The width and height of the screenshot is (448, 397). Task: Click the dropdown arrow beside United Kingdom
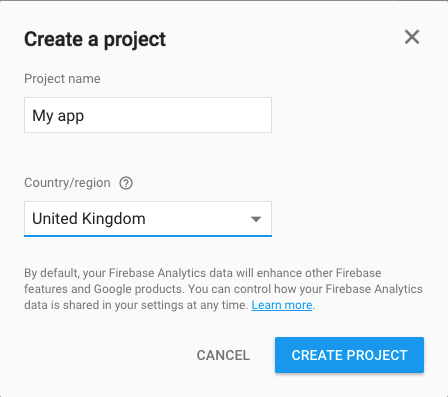pyautogui.click(x=256, y=219)
